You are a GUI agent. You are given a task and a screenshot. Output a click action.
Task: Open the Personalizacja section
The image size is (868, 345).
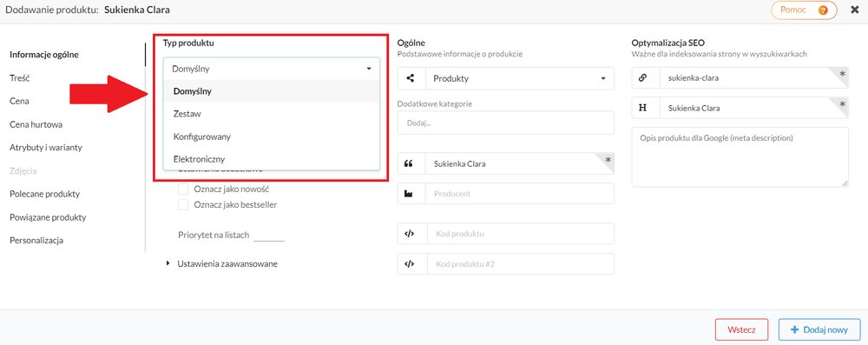click(36, 240)
